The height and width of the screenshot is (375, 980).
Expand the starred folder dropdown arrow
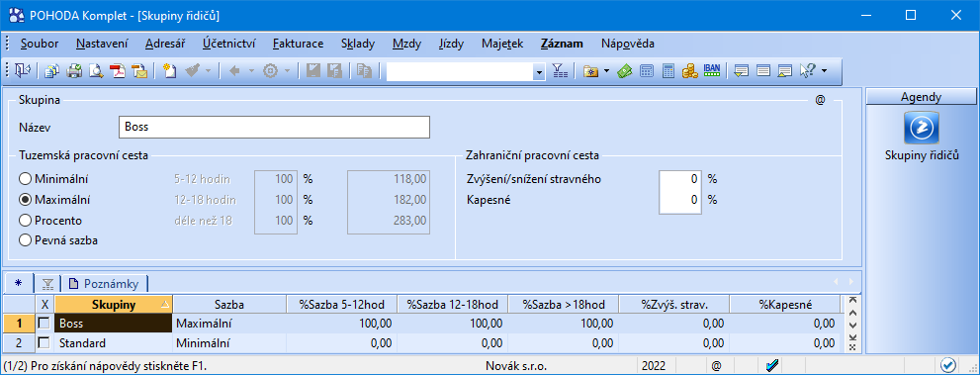(x=606, y=71)
